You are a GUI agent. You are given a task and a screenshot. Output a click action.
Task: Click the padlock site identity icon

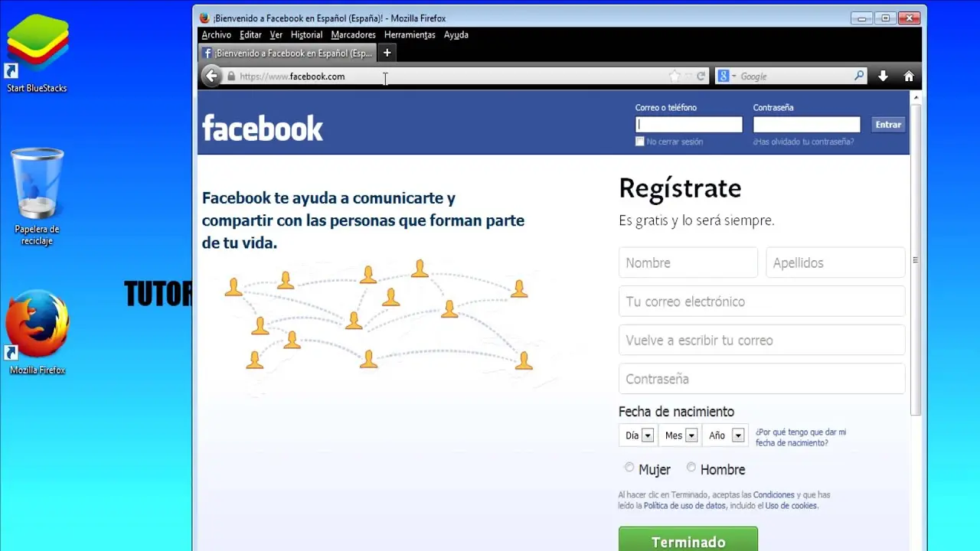tap(230, 77)
